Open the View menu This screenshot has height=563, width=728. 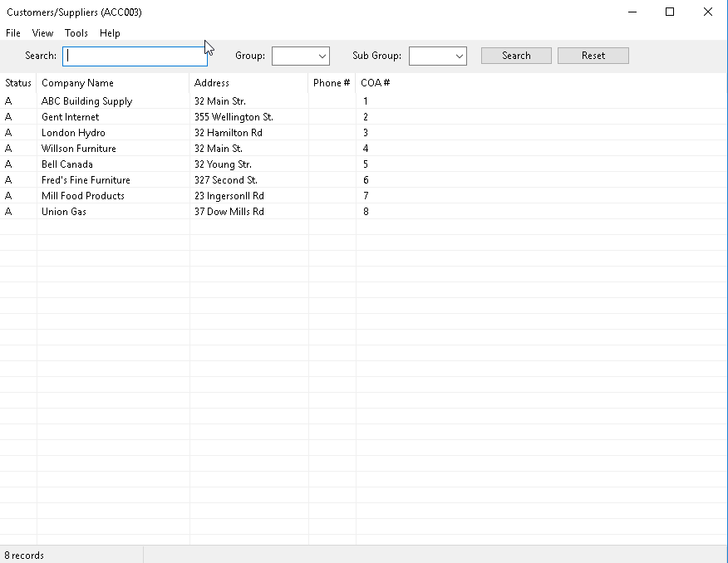coord(42,33)
